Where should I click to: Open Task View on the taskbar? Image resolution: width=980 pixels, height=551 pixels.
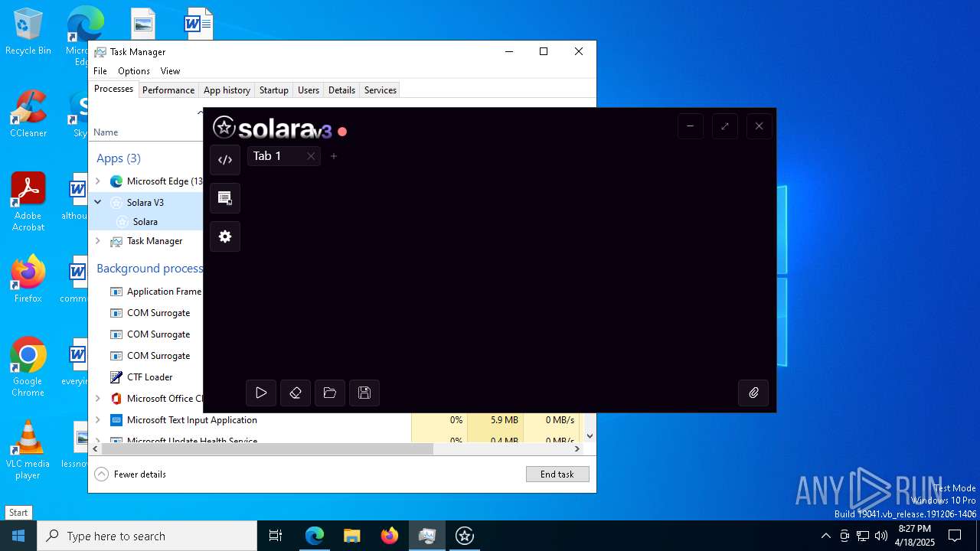point(276,536)
